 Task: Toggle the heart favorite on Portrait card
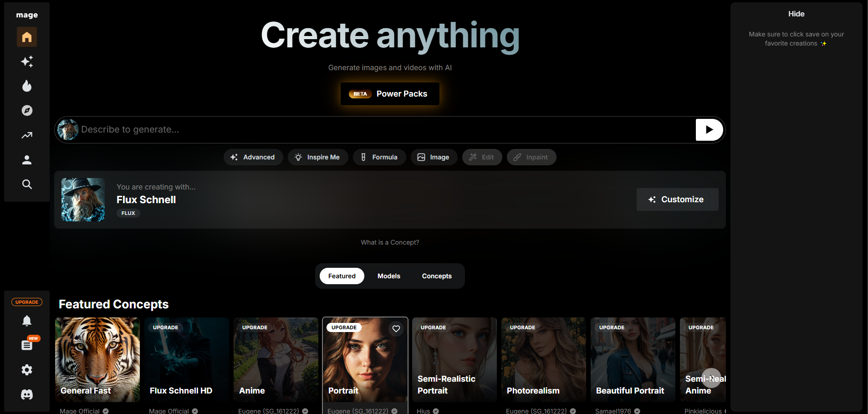click(x=396, y=329)
